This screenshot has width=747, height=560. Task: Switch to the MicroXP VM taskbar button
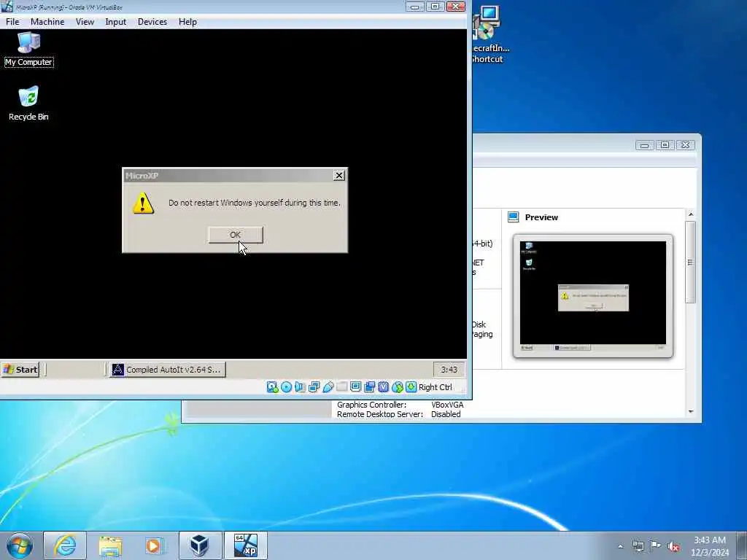[245, 545]
